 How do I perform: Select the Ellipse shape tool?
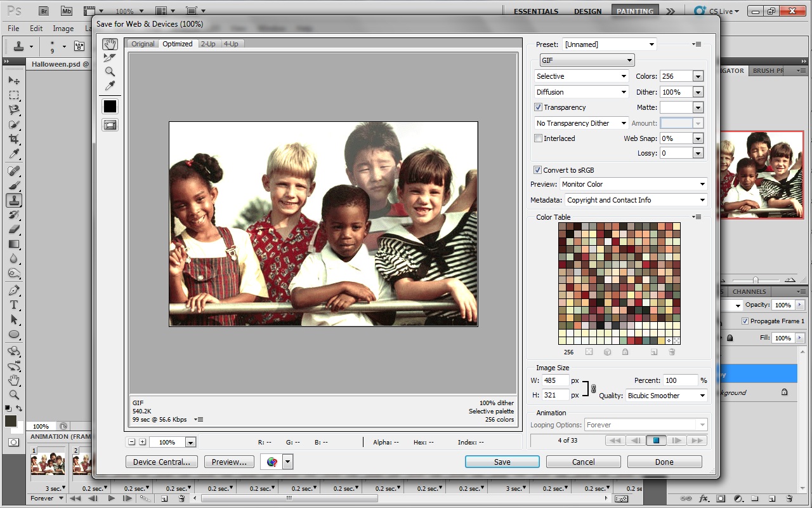coord(13,334)
